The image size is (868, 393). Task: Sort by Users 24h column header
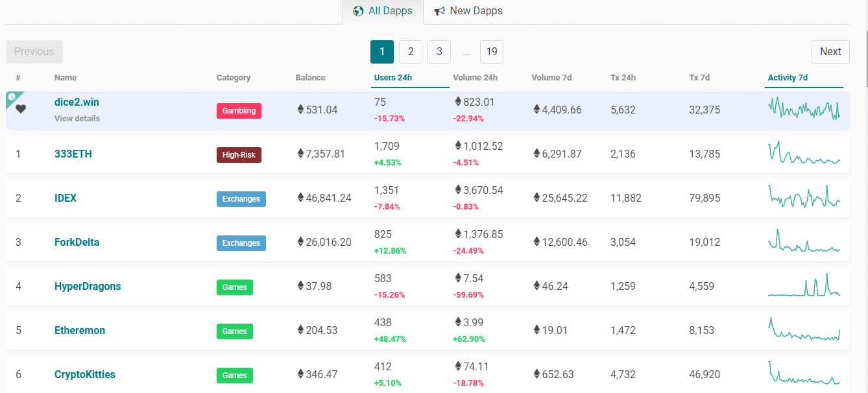[x=393, y=78]
